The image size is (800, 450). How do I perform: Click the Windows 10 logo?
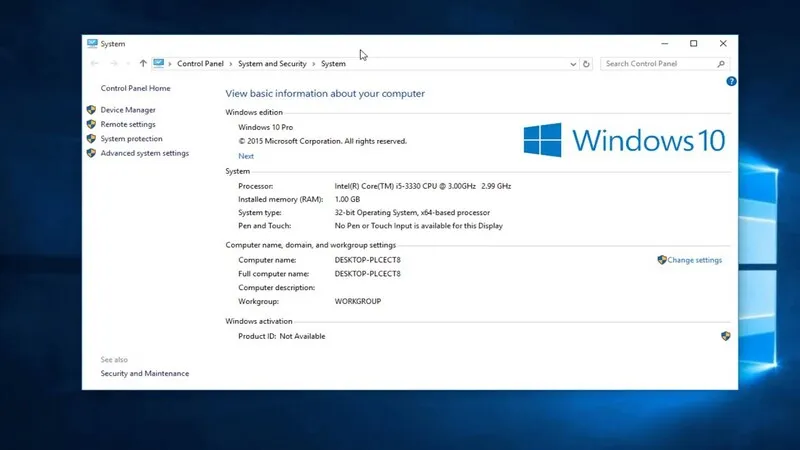(x=624, y=140)
